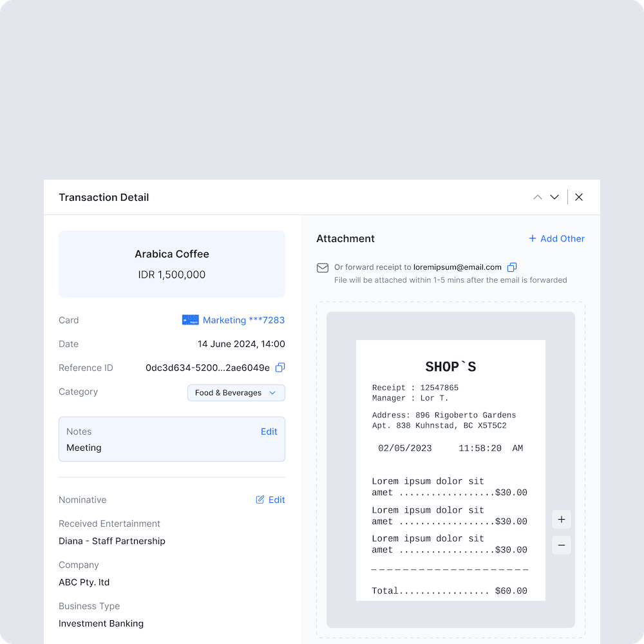Close the Transaction Detail panel

579,197
